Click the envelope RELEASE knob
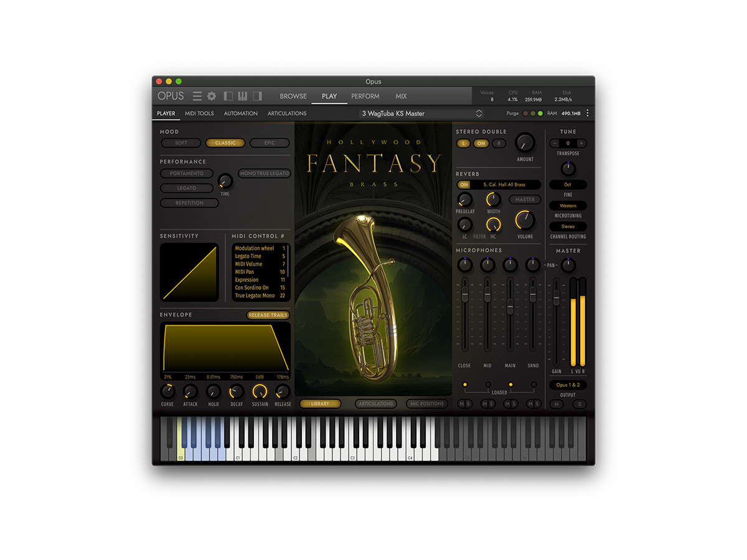747x560 pixels. [x=283, y=391]
